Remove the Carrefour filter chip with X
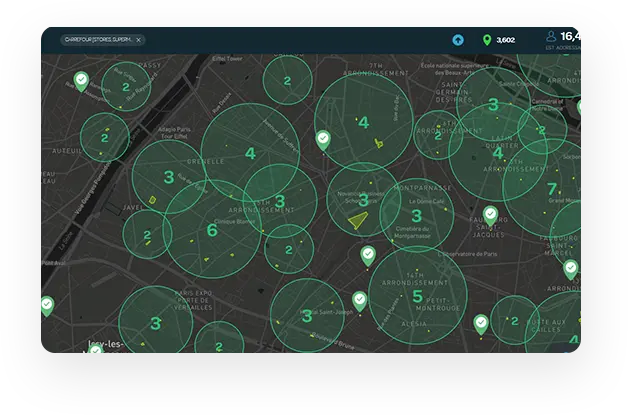 click(x=138, y=40)
